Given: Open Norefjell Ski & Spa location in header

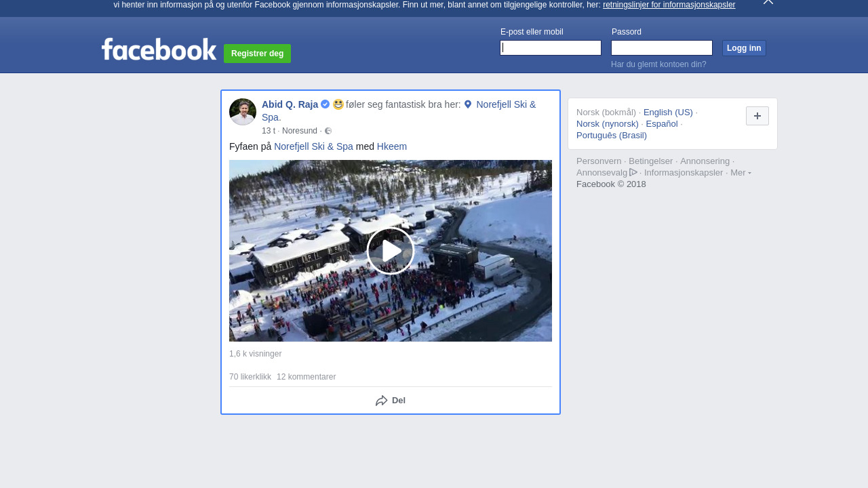Looking at the screenshot, I should [x=506, y=104].
